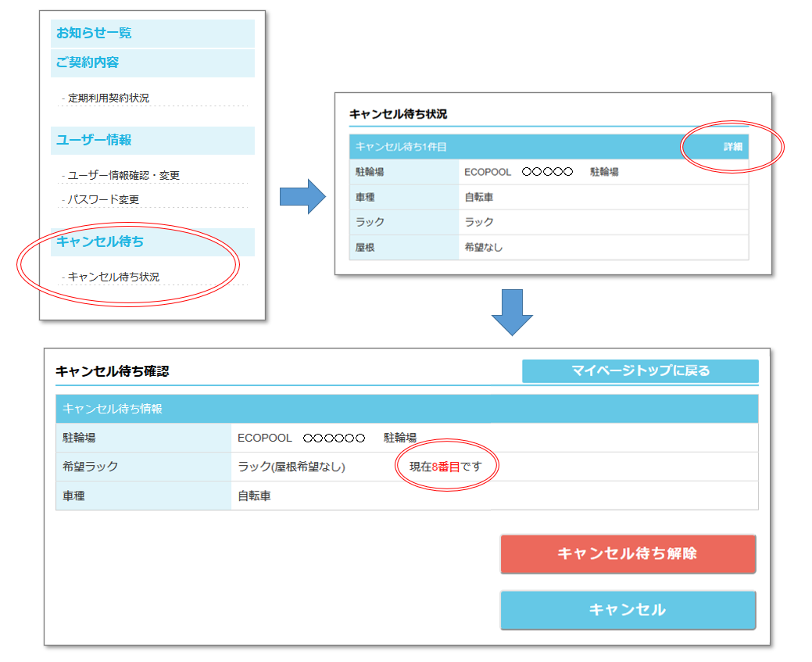Click the blue キャンセル button

click(x=628, y=610)
